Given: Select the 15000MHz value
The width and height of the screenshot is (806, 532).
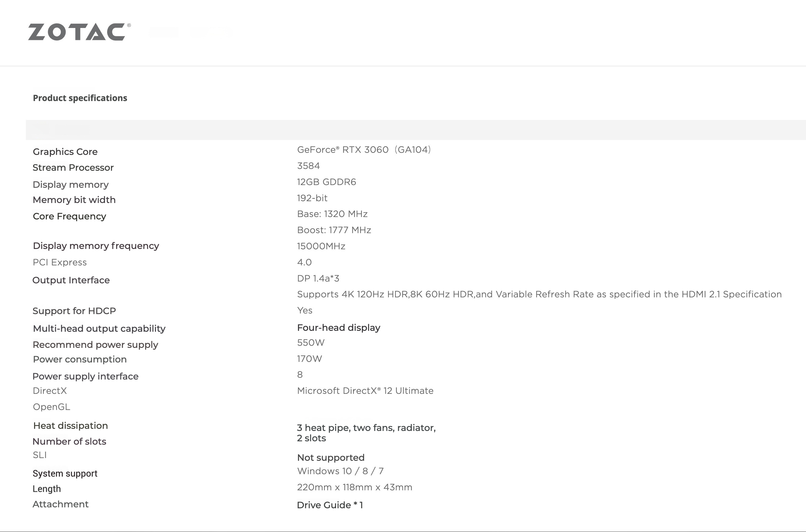Looking at the screenshot, I should click(x=321, y=246).
